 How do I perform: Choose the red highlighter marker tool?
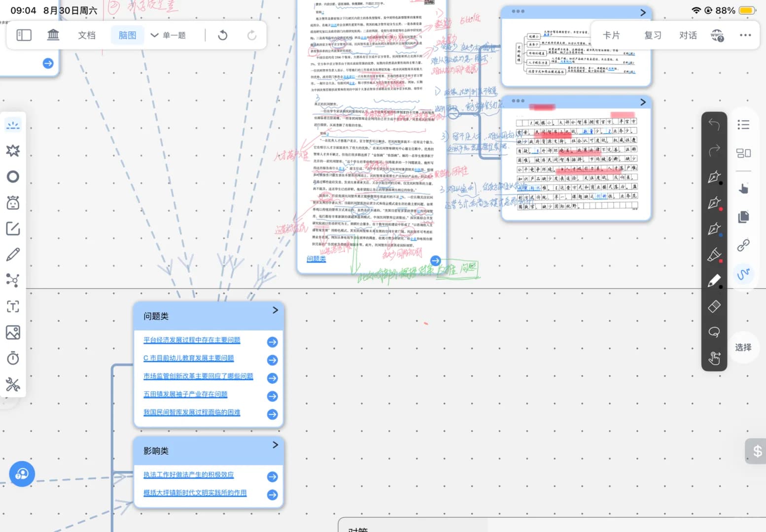[x=714, y=255]
